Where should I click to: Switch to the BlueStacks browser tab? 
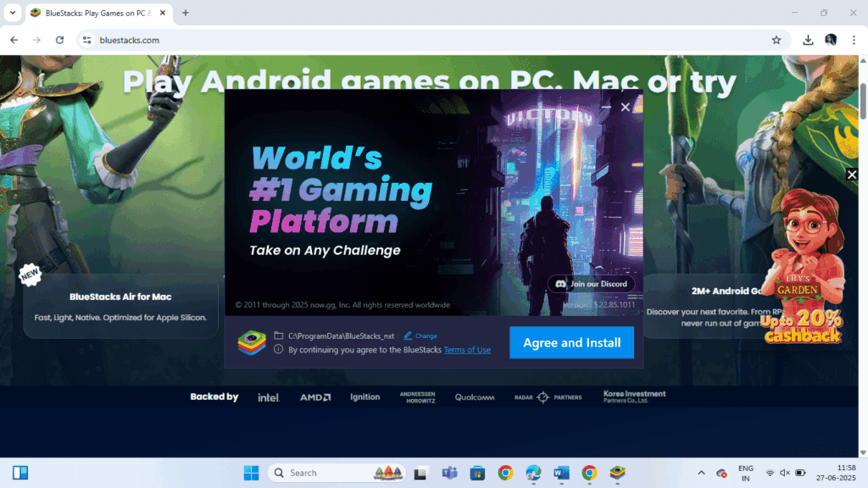click(x=93, y=13)
